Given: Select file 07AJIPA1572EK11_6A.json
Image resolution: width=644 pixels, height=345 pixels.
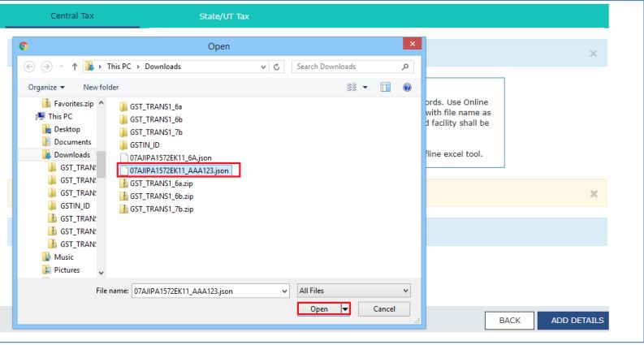Looking at the screenshot, I should point(166,157).
